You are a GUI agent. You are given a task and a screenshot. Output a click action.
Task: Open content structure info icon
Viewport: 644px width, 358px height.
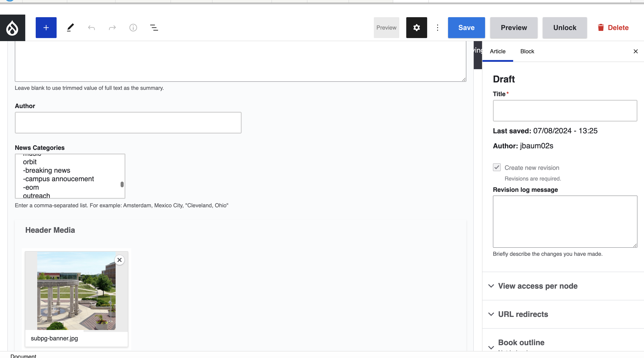coord(133,28)
